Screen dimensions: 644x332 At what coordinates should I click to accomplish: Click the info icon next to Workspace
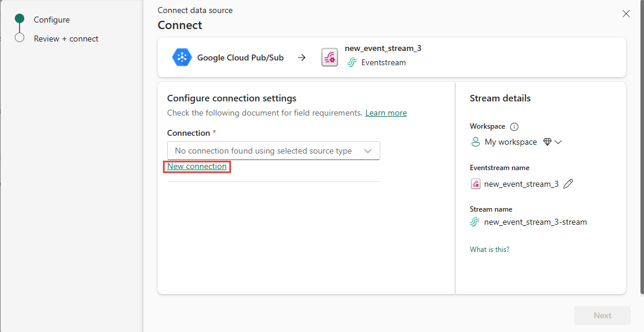point(514,127)
